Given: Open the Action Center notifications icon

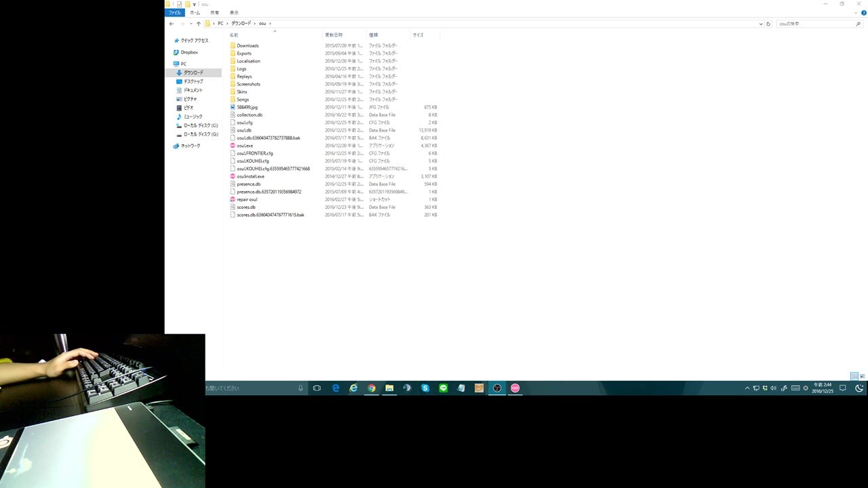Looking at the screenshot, I should point(843,388).
